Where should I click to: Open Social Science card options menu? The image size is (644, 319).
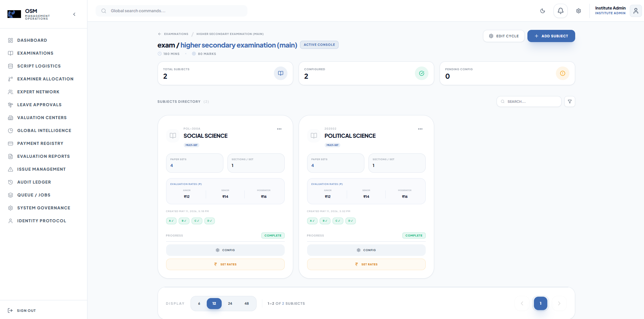(279, 129)
